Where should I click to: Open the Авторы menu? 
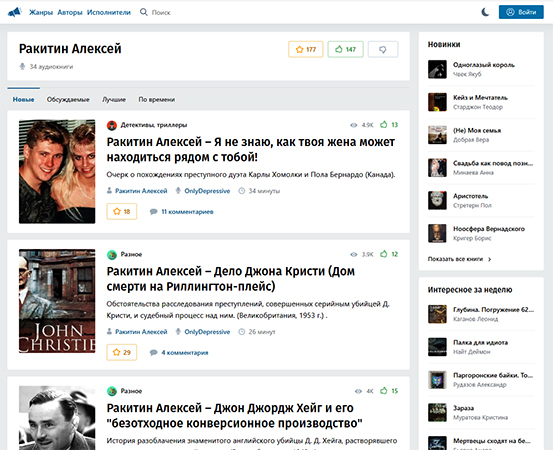[x=70, y=12]
